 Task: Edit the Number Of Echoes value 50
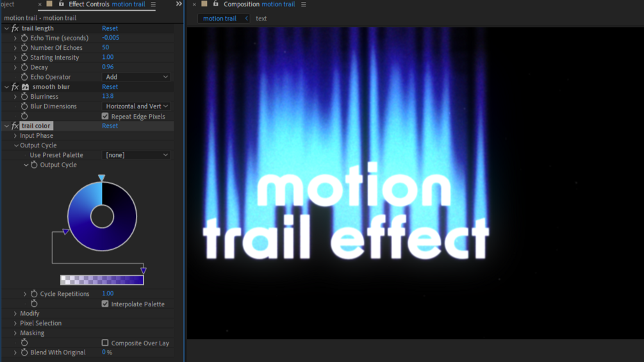coord(106,47)
